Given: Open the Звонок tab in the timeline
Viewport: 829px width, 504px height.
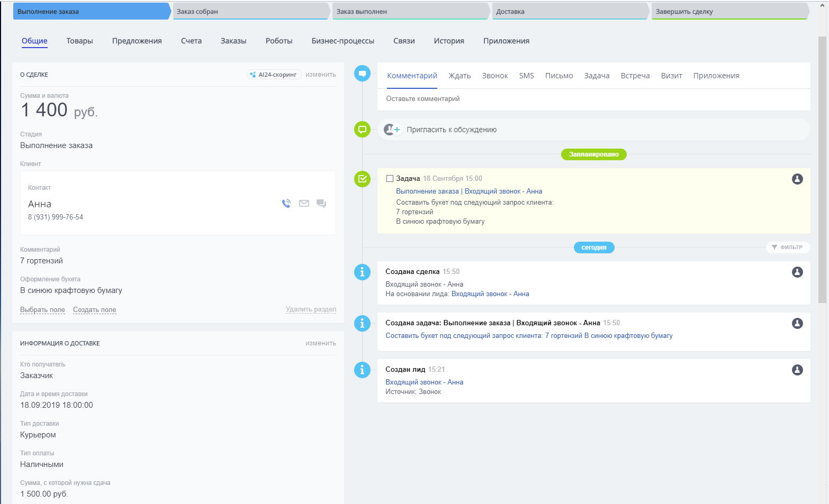Looking at the screenshot, I should (494, 76).
